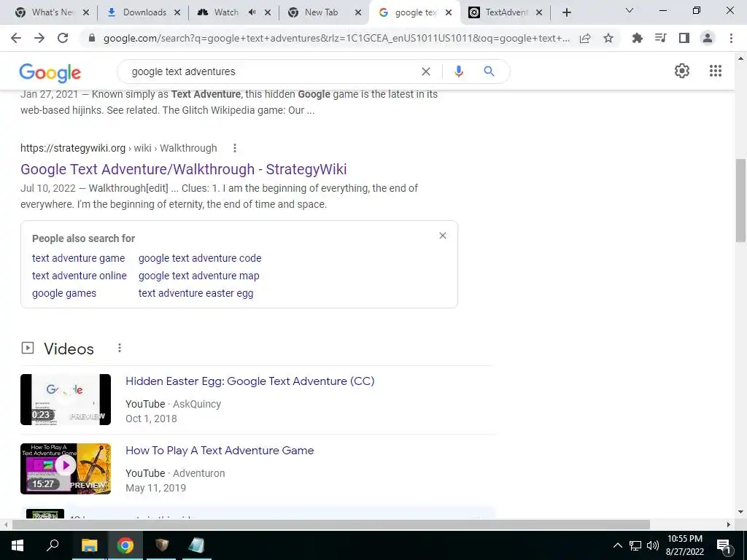View site information lock icon
Viewport: 747px width, 560px height.
[x=92, y=38]
